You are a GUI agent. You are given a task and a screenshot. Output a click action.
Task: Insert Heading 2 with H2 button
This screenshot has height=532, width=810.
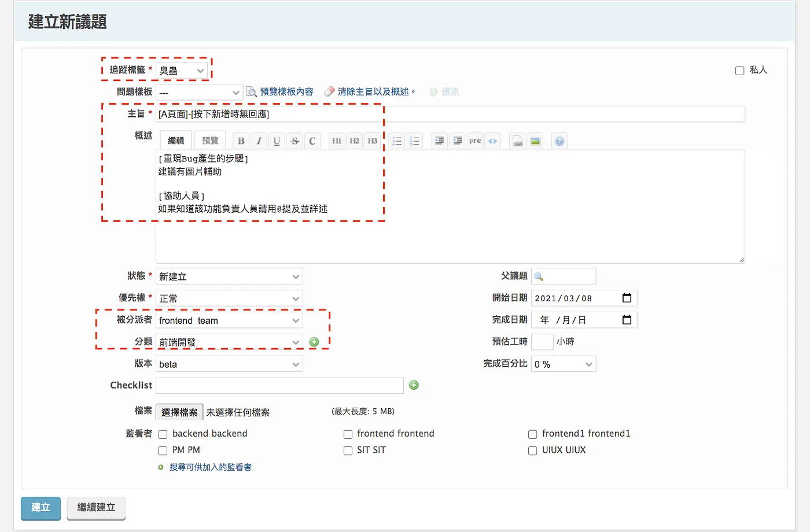click(355, 141)
